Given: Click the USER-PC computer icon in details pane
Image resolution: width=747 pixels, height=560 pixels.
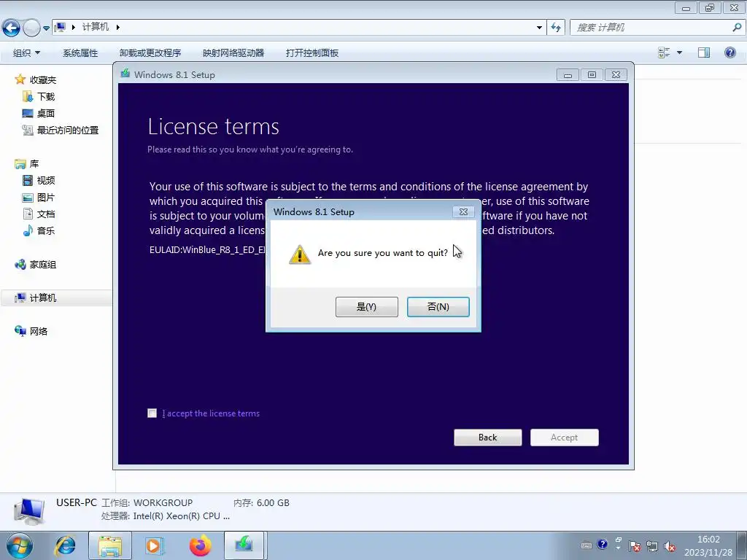Looking at the screenshot, I should pos(29,511).
